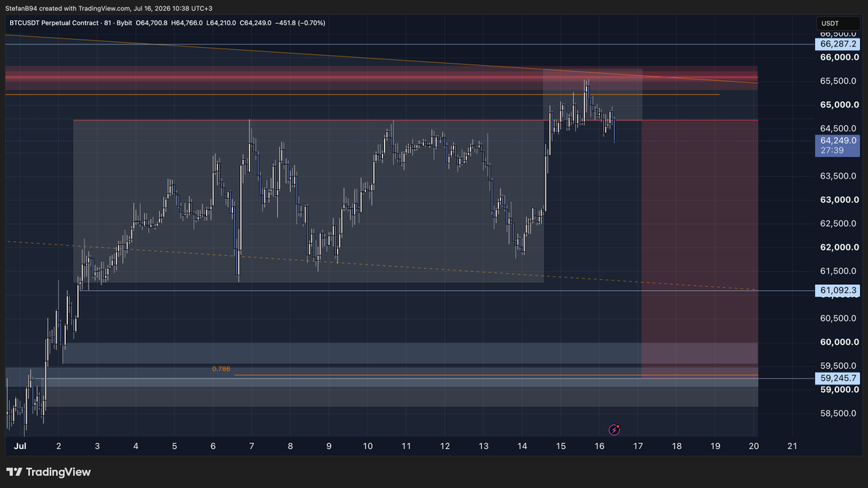Click the 0.786 Fibonacci level label

pyautogui.click(x=221, y=369)
